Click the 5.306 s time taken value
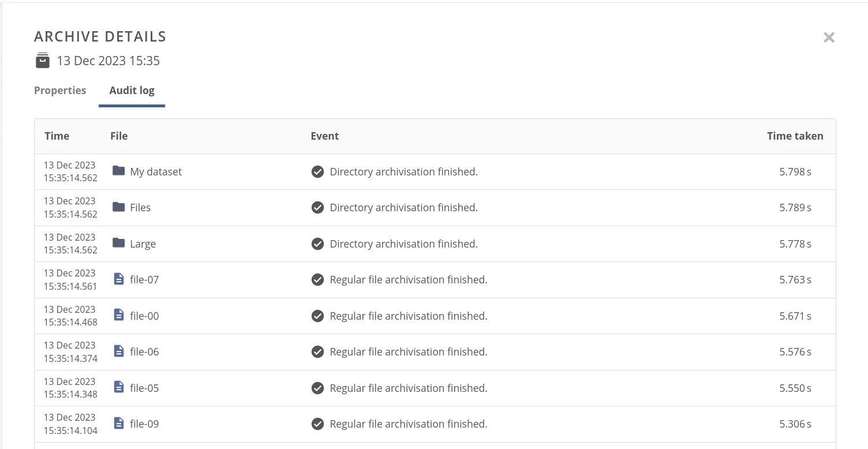 (x=795, y=424)
